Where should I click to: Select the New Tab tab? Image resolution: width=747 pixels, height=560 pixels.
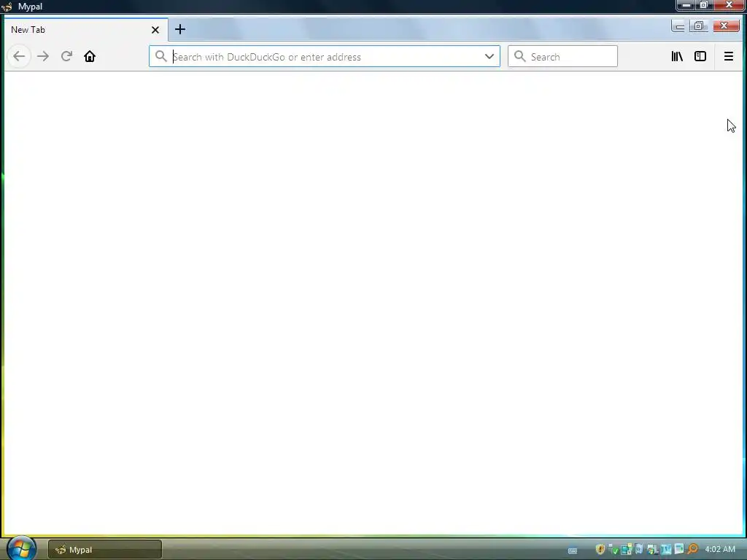(86, 29)
